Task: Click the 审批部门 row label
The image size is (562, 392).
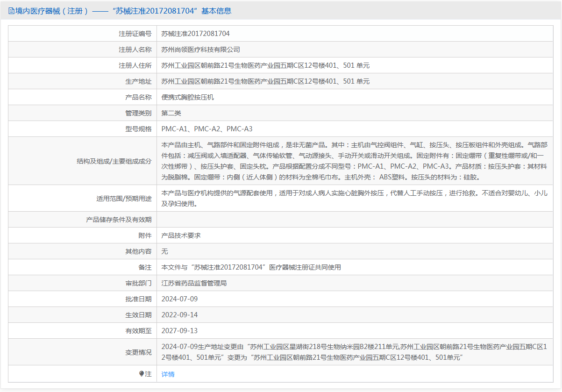Action: [138, 283]
